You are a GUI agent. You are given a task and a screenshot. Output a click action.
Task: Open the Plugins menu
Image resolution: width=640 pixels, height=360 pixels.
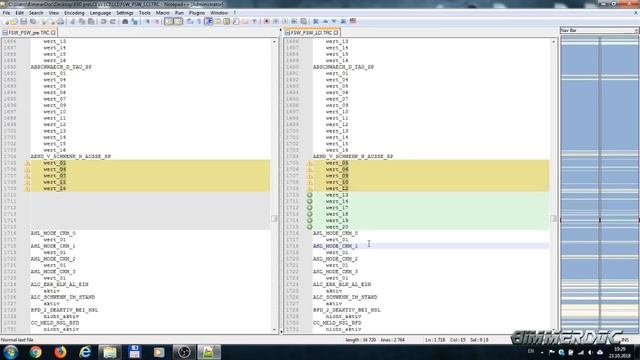pos(197,13)
